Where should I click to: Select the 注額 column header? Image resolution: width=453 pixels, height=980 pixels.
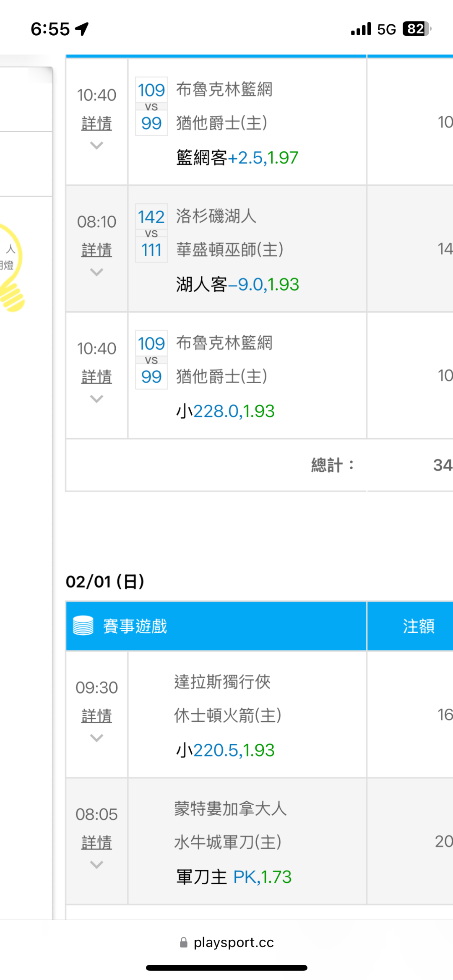(418, 626)
